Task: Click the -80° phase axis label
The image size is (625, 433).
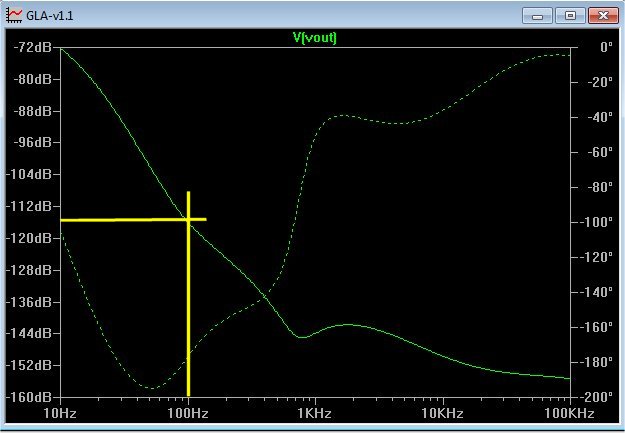Action: 600,187
